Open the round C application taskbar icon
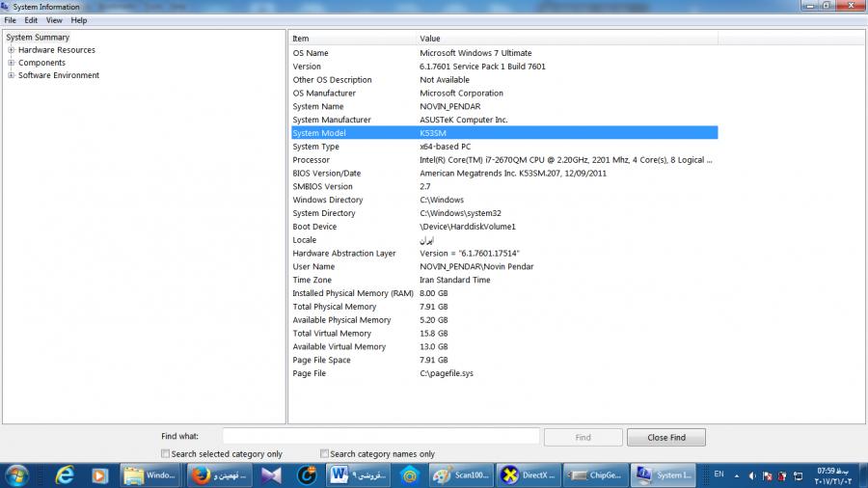Screen dimensions: 868x488 [306, 475]
